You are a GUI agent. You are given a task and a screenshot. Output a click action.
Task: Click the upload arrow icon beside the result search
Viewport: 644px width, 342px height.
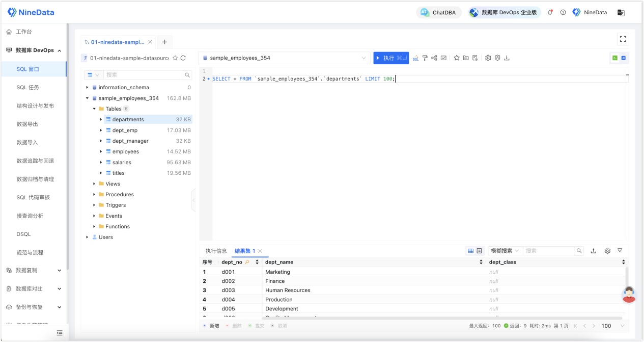pyautogui.click(x=594, y=251)
